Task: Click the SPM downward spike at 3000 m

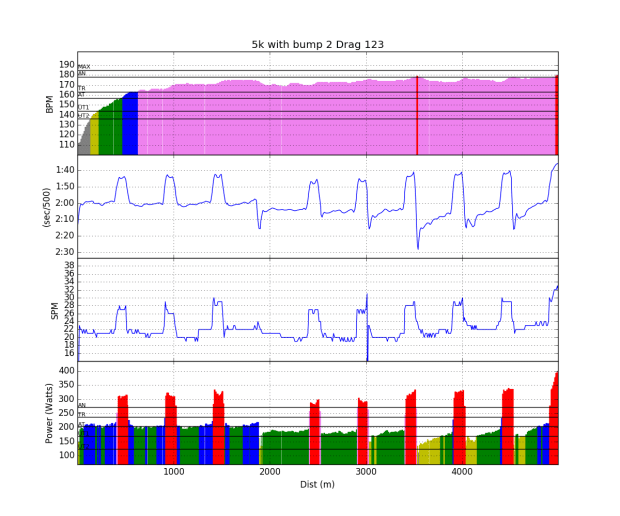Action: (367, 350)
